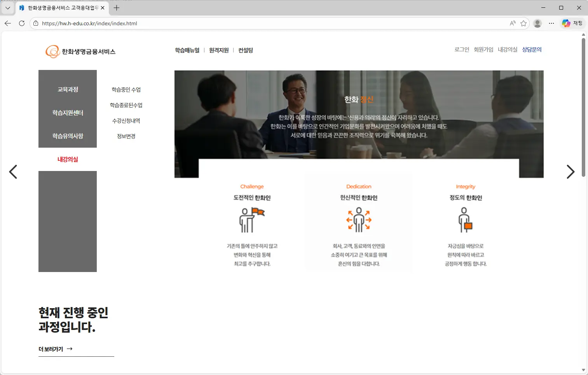Image resolution: width=588 pixels, height=375 pixels.
Task: Open 수강신청내역 submenu
Action: tap(126, 121)
